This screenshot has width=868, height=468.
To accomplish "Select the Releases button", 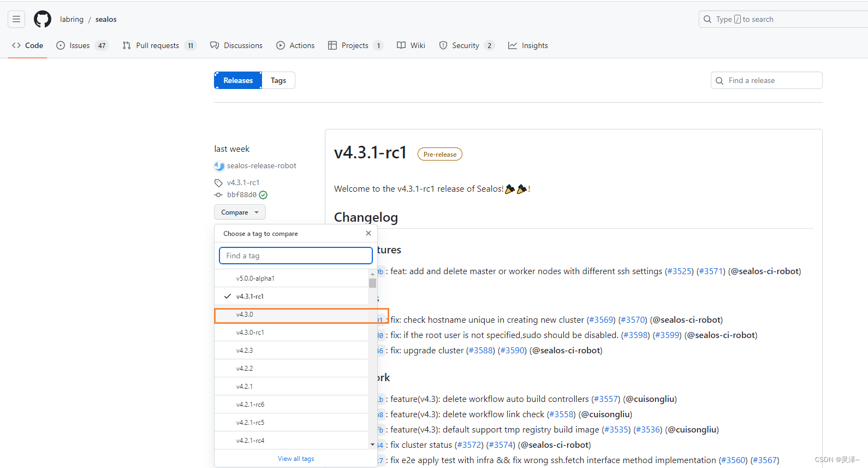I will (238, 80).
